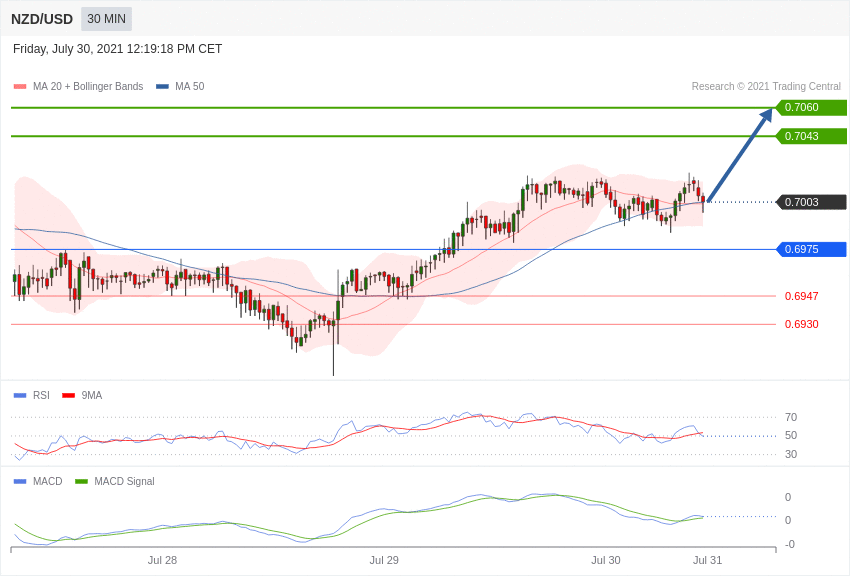Viewport: 850px width, 576px height.
Task: Select the 0.7043 resistance price tag
Action: tap(811, 136)
